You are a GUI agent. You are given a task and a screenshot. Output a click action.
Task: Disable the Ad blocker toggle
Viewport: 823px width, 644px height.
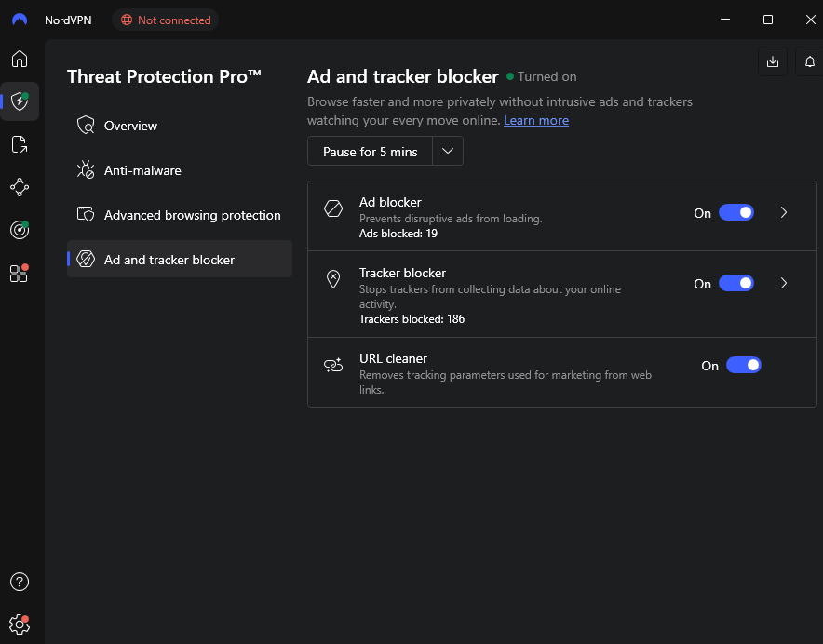(x=736, y=212)
